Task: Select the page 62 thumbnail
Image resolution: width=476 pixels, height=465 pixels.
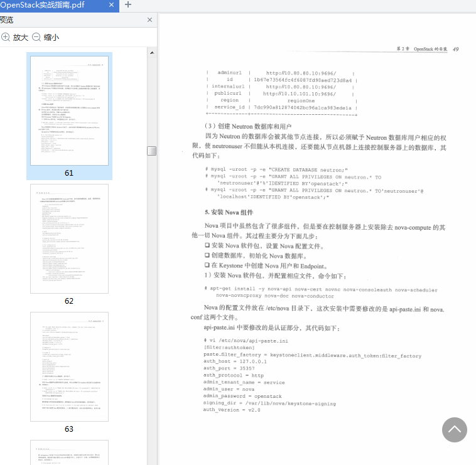Action: tap(69, 238)
